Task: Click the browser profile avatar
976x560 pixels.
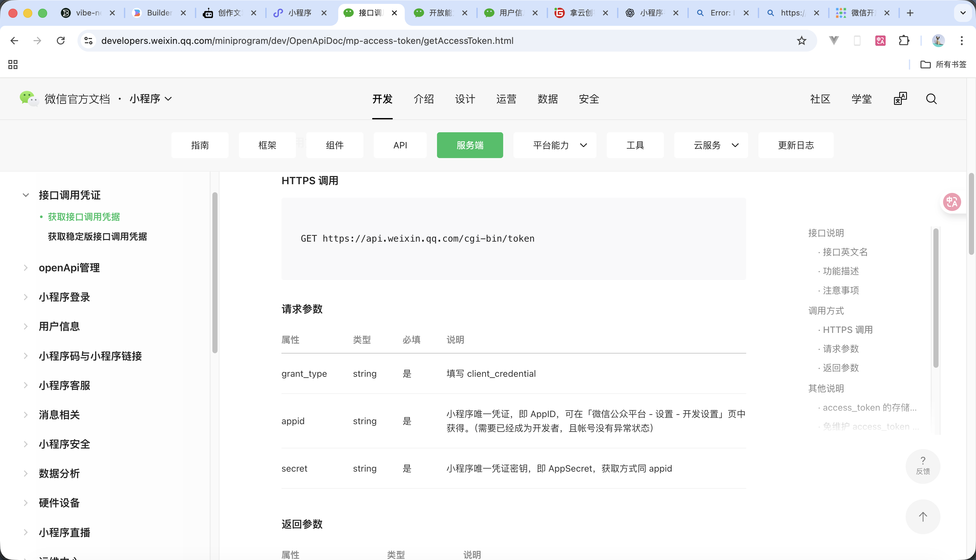Action: coord(938,40)
